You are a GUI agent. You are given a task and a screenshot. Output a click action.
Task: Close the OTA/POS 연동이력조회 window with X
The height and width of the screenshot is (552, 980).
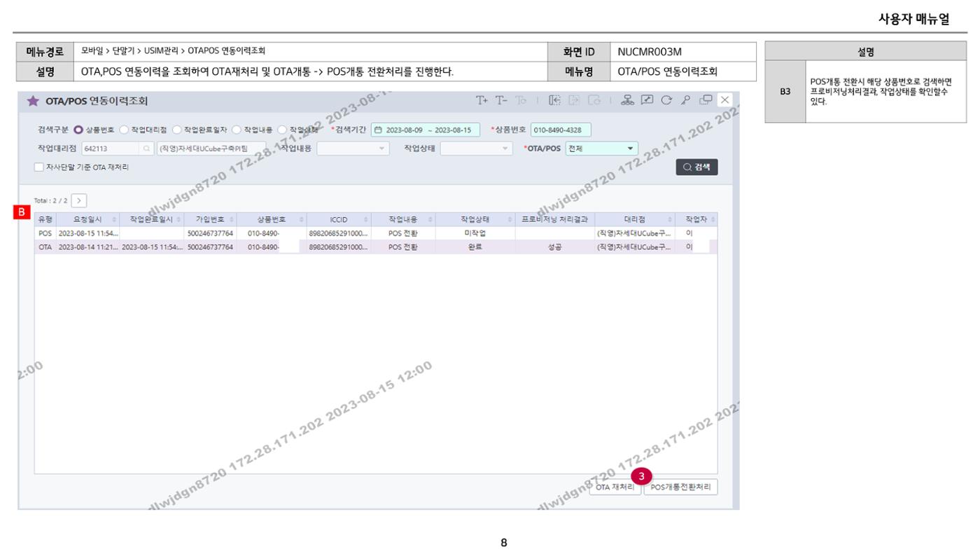[724, 100]
